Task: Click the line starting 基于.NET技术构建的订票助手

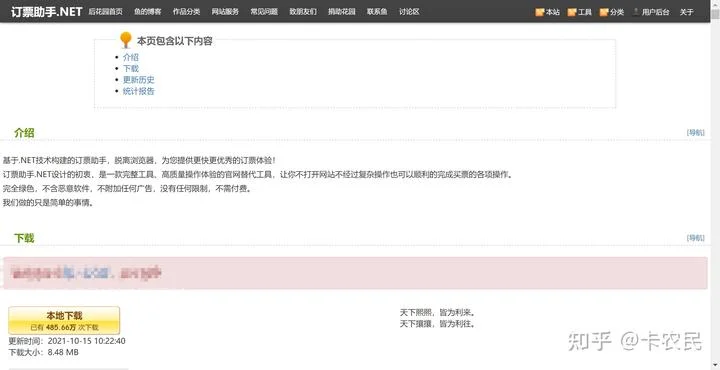Action: coord(140,161)
